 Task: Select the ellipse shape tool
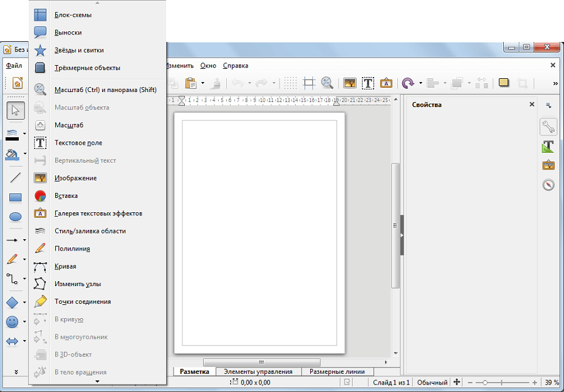(15, 217)
